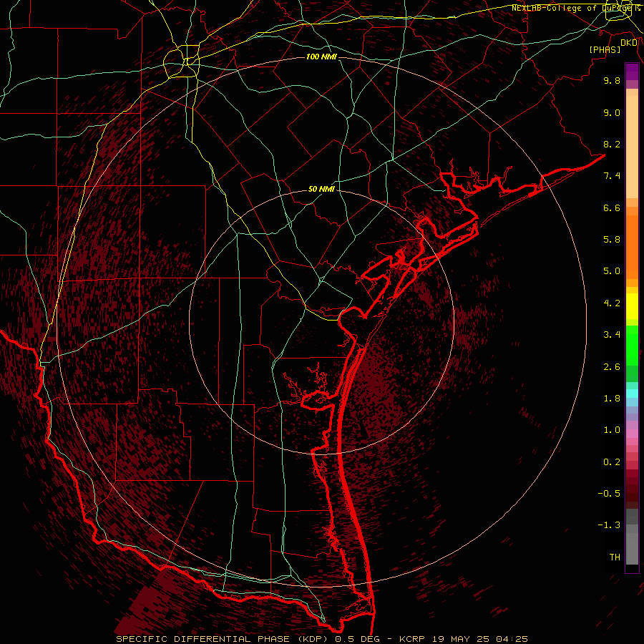Click the -0.5 value on color scale

coord(609,494)
